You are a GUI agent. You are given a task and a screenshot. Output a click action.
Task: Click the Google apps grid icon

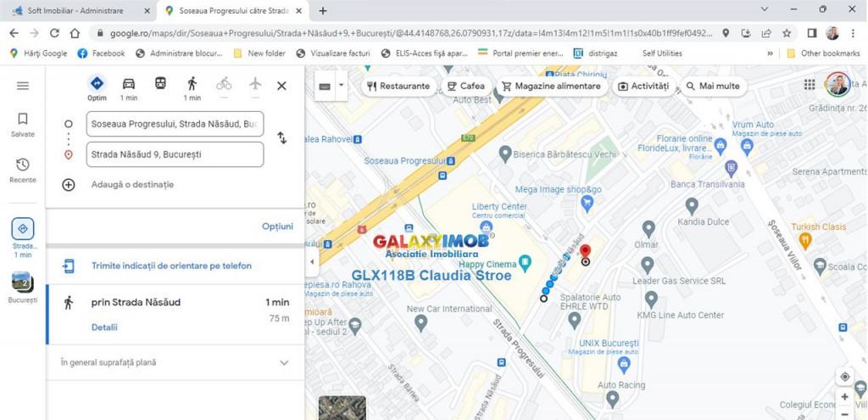810,85
